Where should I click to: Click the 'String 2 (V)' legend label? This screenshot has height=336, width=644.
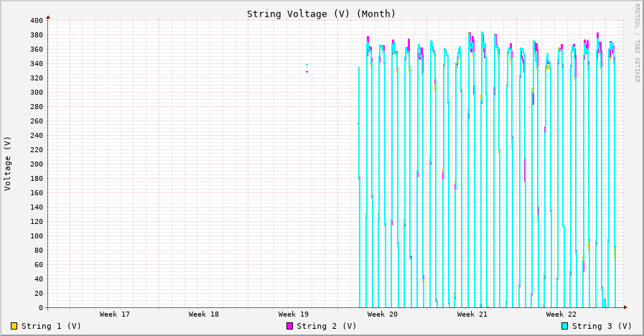click(x=327, y=326)
